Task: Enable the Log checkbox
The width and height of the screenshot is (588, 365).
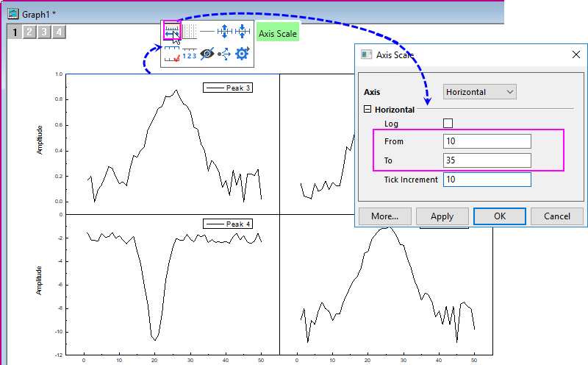Action: click(x=448, y=124)
